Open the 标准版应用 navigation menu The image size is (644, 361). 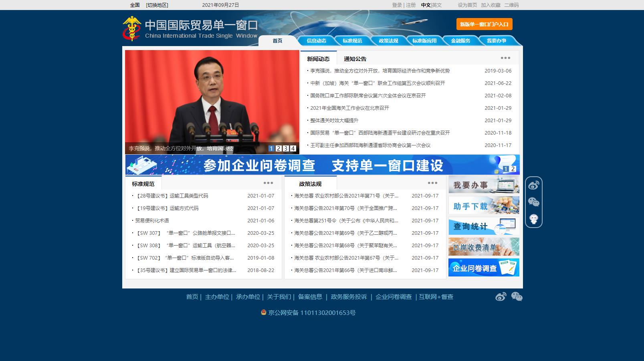point(426,40)
